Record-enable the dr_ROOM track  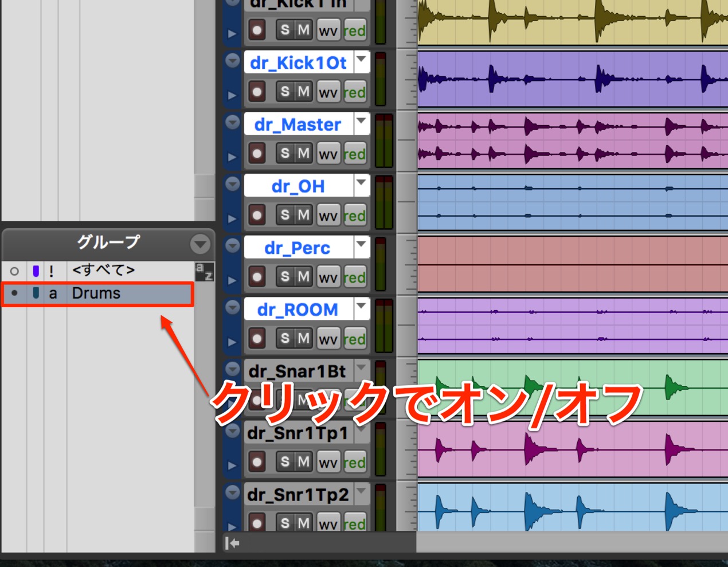(257, 339)
